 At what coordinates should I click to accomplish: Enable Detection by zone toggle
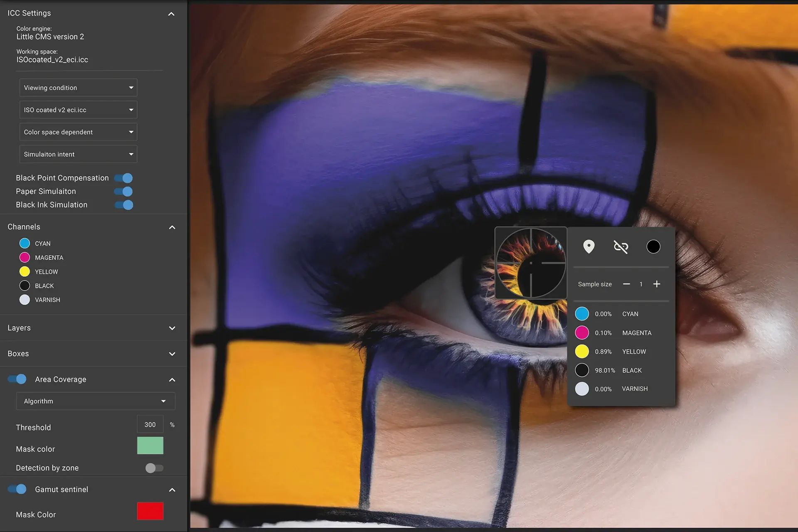pyautogui.click(x=154, y=468)
